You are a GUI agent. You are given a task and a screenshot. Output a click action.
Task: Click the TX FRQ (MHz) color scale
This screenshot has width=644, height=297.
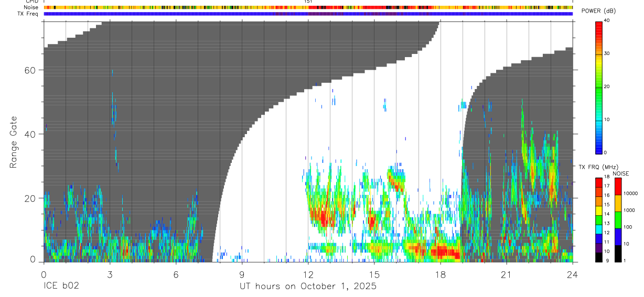tap(599, 219)
